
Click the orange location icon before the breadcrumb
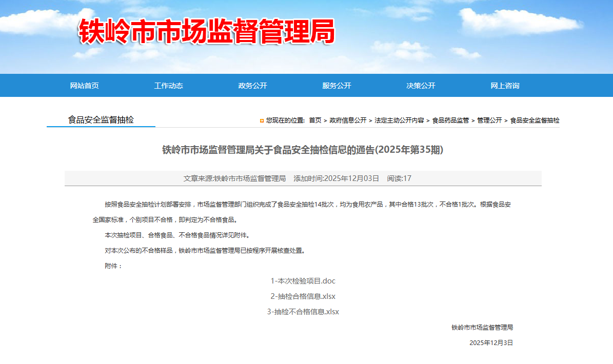pyautogui.click(x=262, y=120)
